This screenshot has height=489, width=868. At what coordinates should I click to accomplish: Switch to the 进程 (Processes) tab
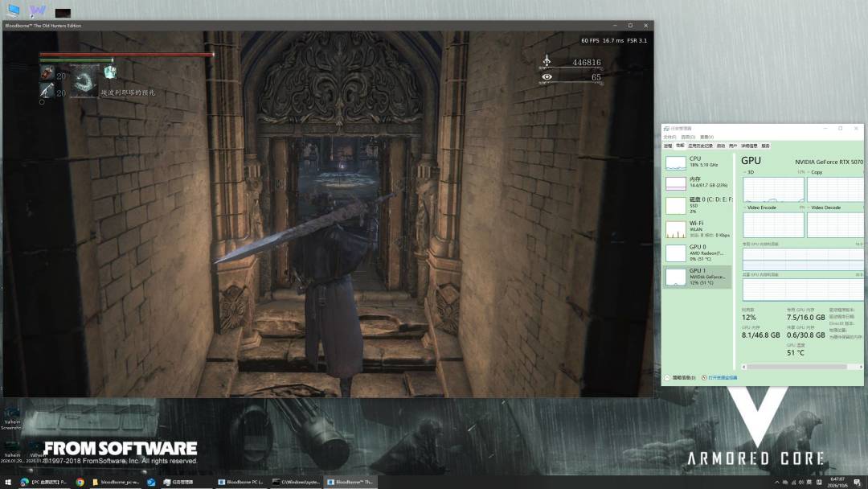pyautogui.click(x=668, y=146)
